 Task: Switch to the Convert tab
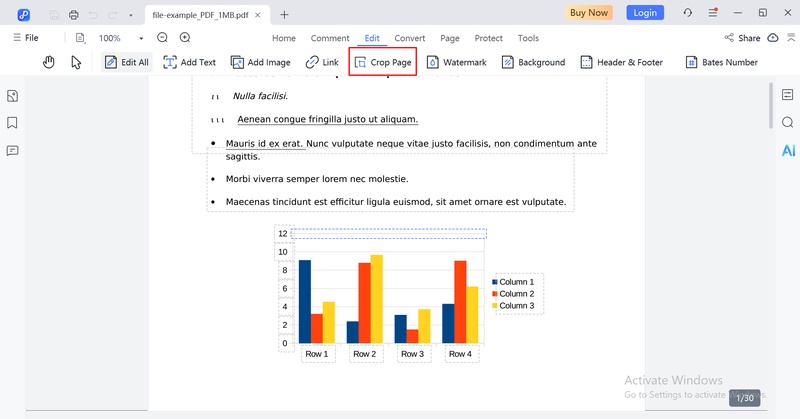[x=410, y=38]
